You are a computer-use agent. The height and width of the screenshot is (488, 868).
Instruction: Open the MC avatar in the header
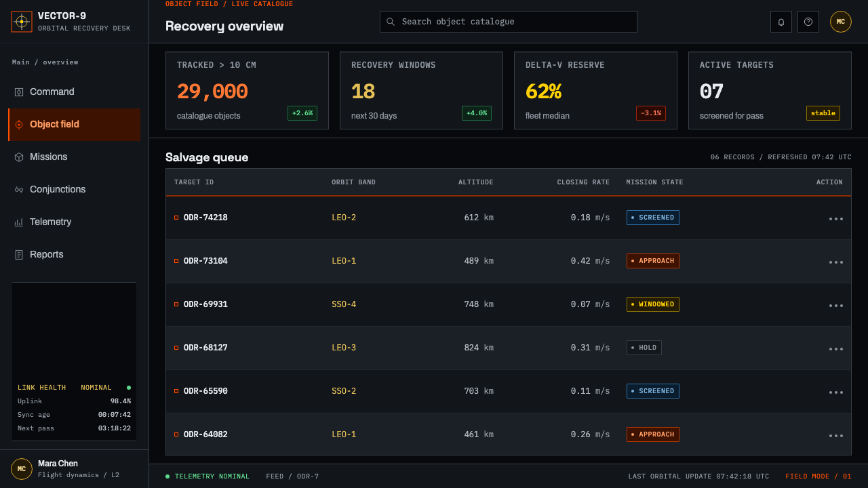[x=841, y=22]
